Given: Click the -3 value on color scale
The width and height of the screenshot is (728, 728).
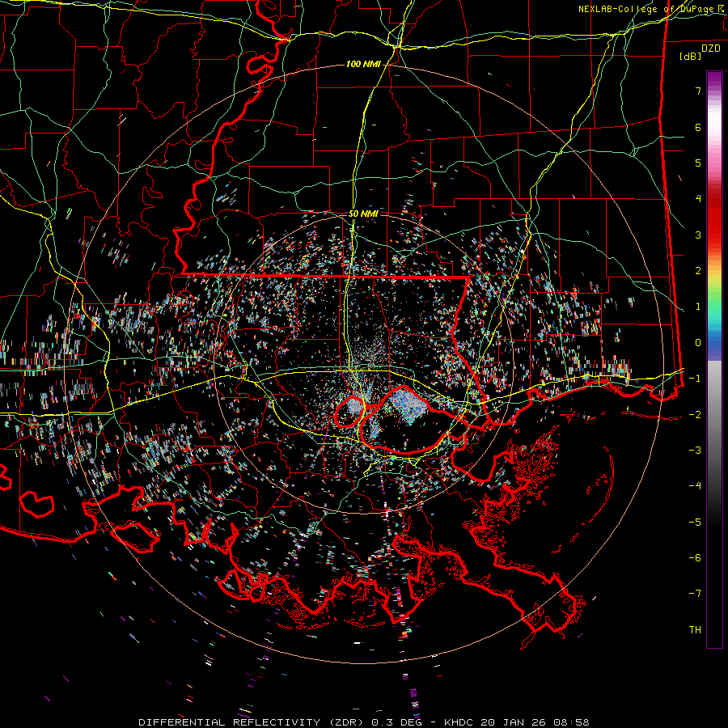Looking at the screenshot, I should (x=695, y=451).
